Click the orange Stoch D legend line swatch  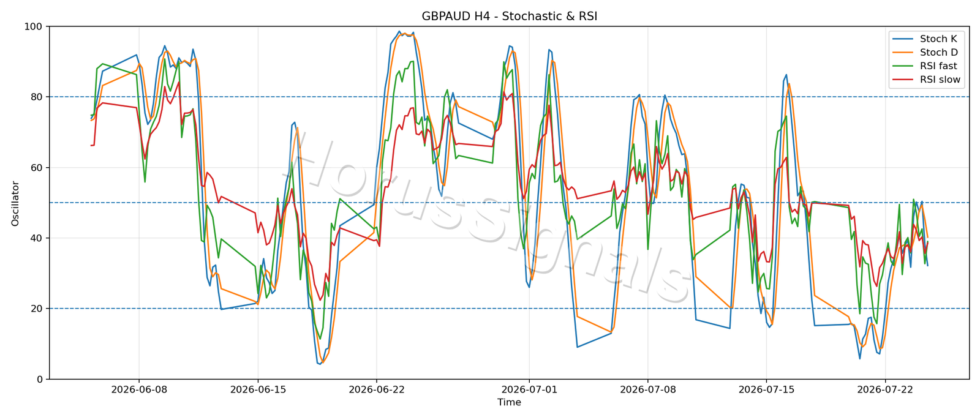click(903, 53)
